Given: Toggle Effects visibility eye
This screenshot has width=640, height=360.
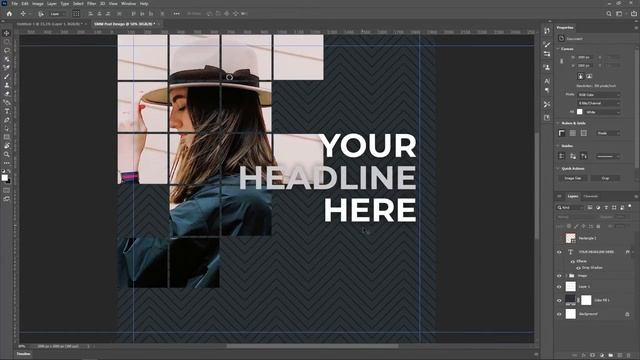Looking at the screenshot, I should click(x=572, y=261).
